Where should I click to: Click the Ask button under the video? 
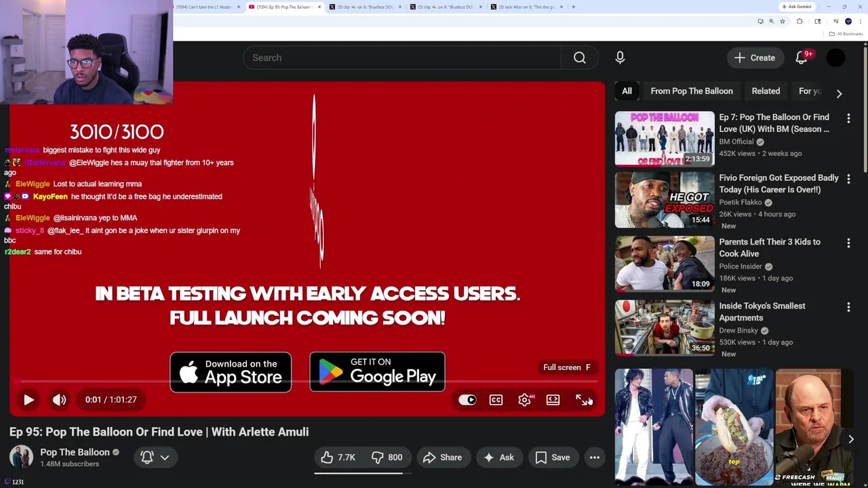point(498,457)
